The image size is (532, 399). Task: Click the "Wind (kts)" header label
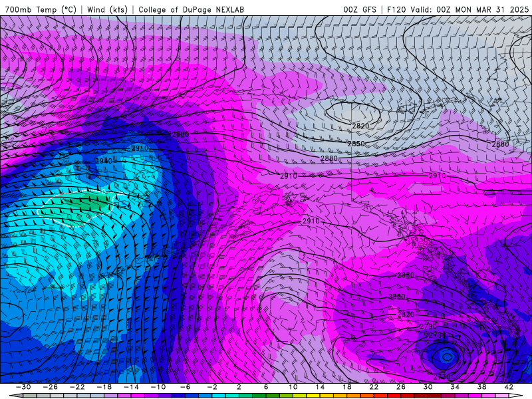(107, 9)
